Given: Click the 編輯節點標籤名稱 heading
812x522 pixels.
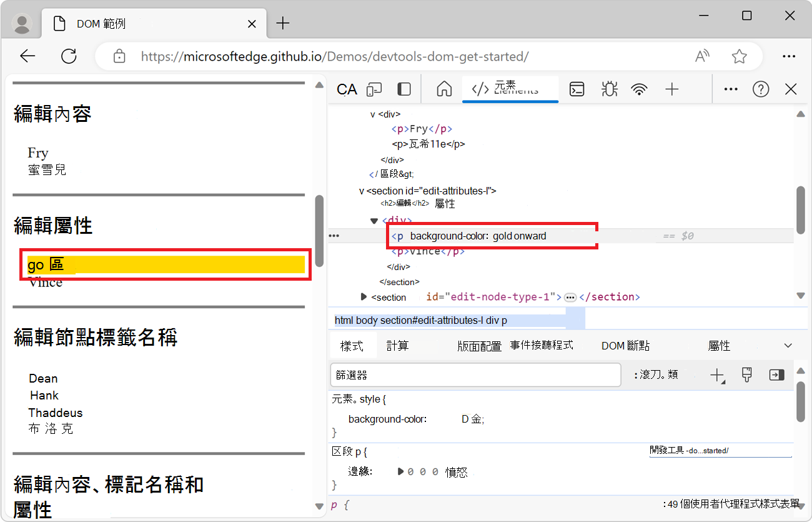Looking at the screenshot, I should point(96,338).
